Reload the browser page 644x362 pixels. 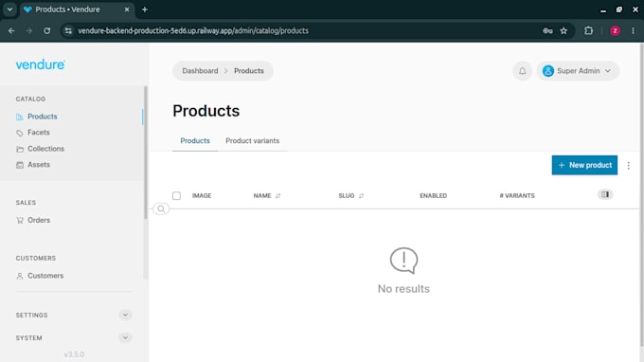click(46, 31)
